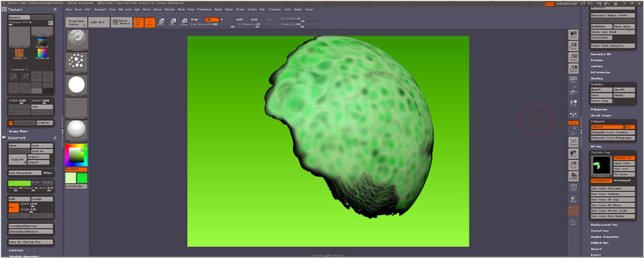Viewport: 644px width, 258px height.
Task: Click the Draw mode icon
Action: click(x=149, y=22)
